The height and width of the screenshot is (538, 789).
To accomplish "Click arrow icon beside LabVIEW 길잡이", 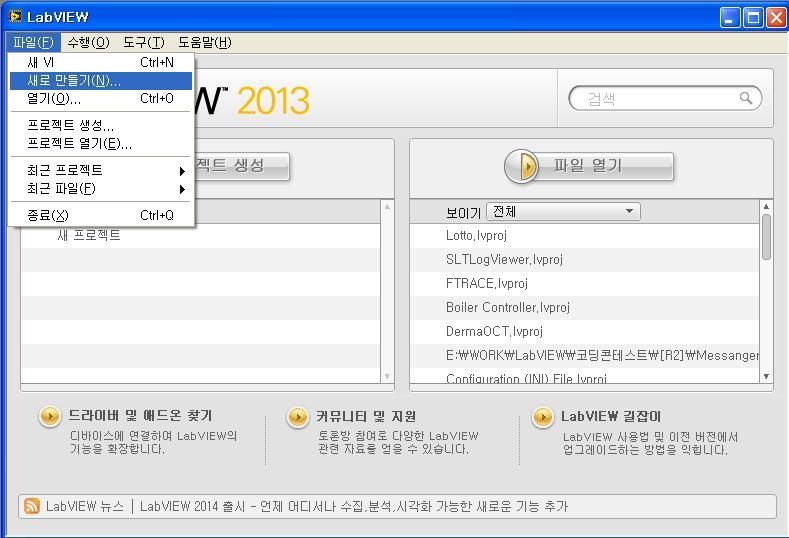I will coord(542,417).
